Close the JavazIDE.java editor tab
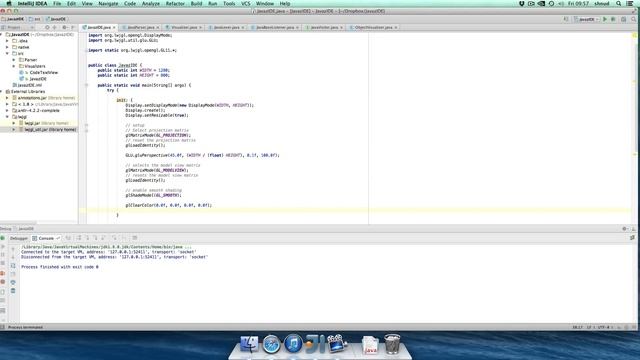The width and height of the screenshot is (640, 360). 114,27
